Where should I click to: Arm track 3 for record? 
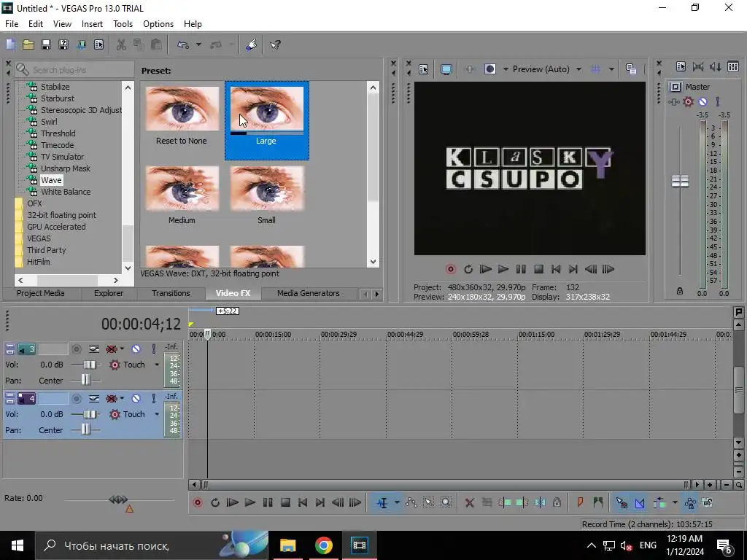point(76,349)
